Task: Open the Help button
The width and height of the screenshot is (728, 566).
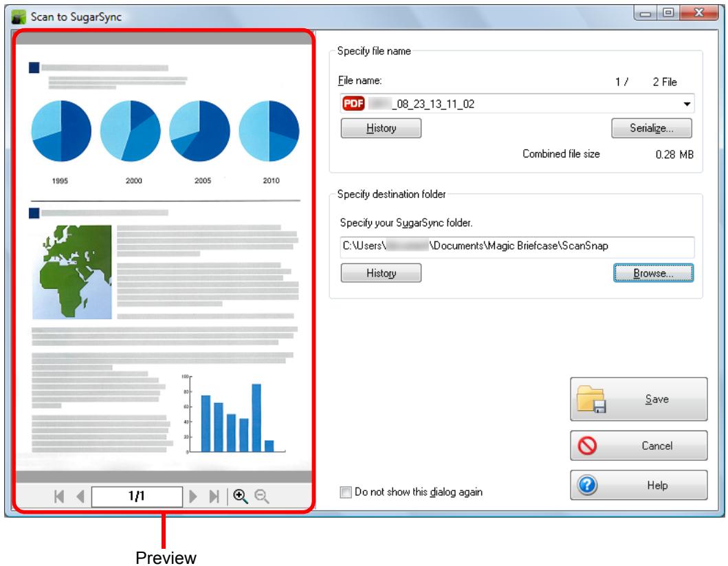Action: (x=639, y=486)
